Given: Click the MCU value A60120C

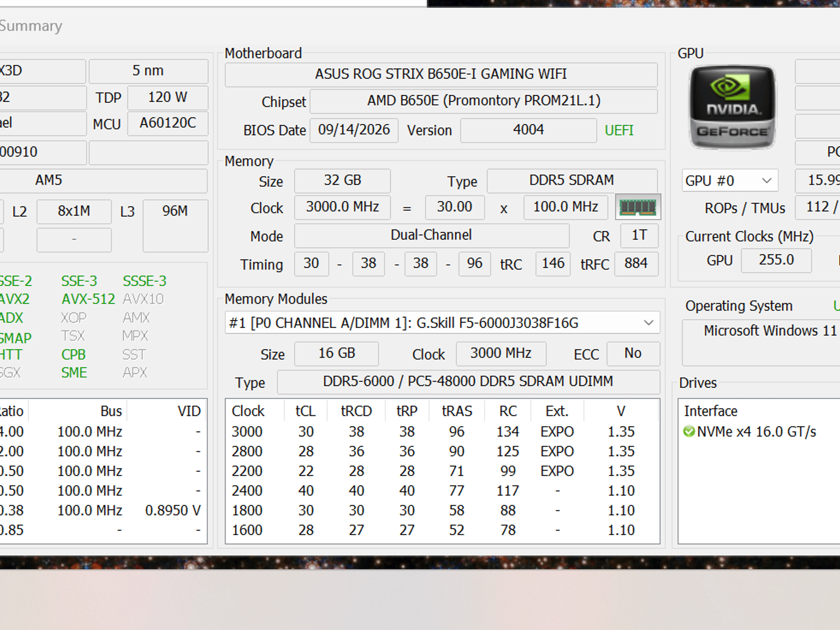Looking at the screenshot, I should (168, 123).
